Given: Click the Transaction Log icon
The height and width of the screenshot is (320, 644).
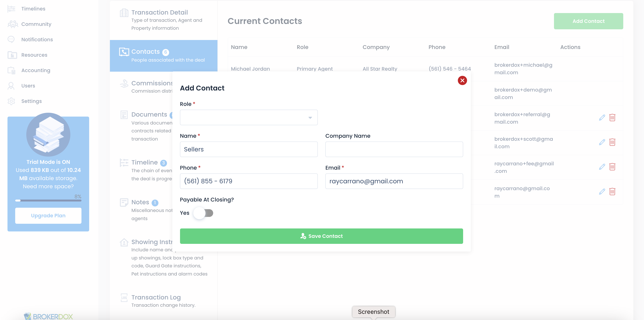Looking at the screenshot, I should coord(124,298).
